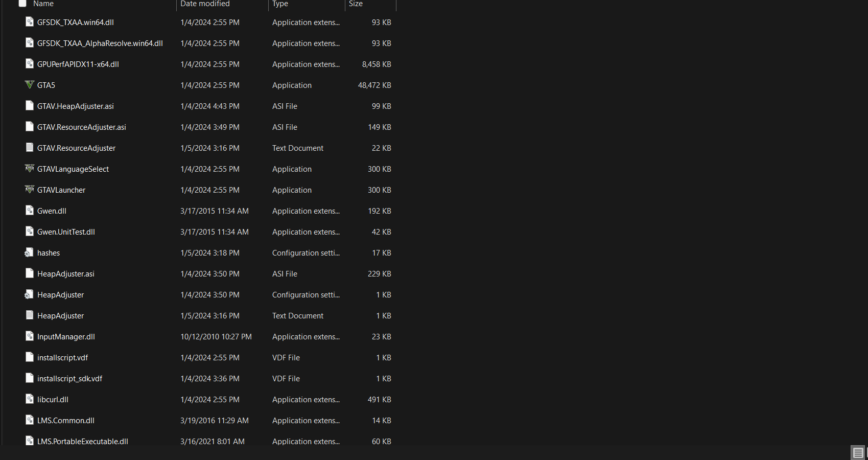Viewport: 868px width, 460px height.
Task: Click the file name GFSDK_TXAA_AlphaResolve.win64.dll
Action: click(x=100, y=43)
